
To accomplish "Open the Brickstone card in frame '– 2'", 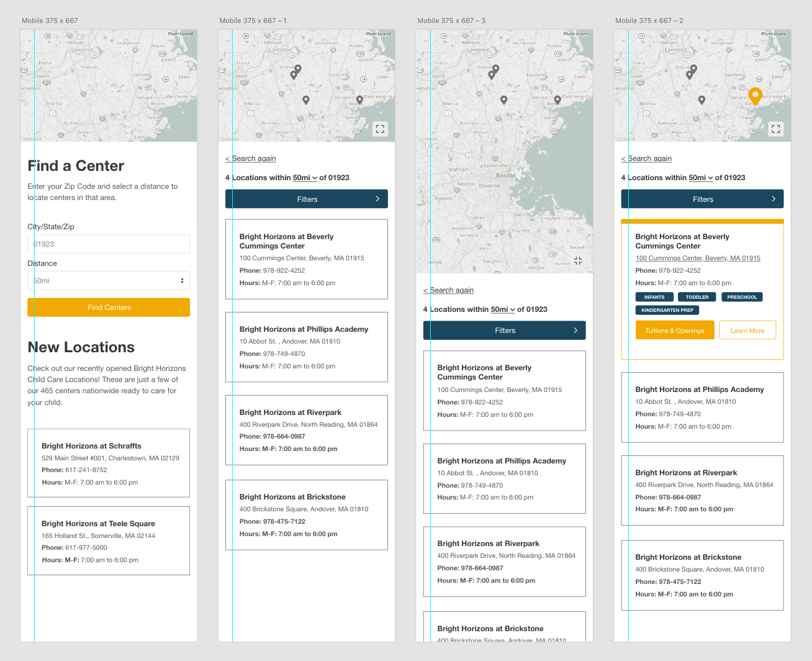I will (702, 575).
